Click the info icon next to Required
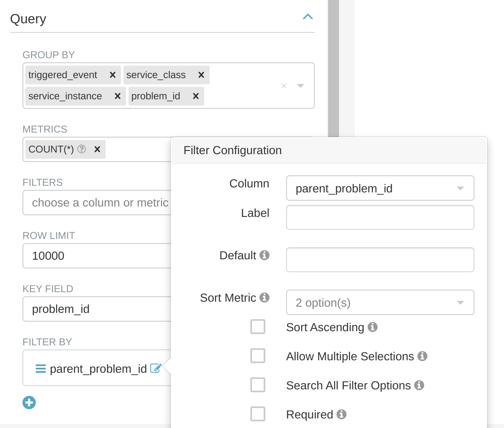This screenshot has width=504, height=428. [x=342, y=414]
